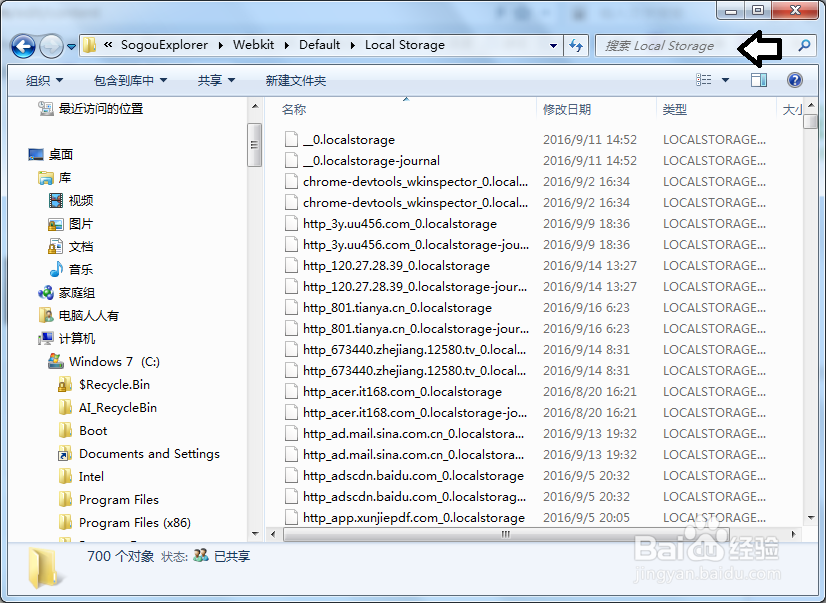Click file icon of http_801.tianya.cn_0.localstorage
The height and width of the screenshot is (603, 826).
pos(291,308)
